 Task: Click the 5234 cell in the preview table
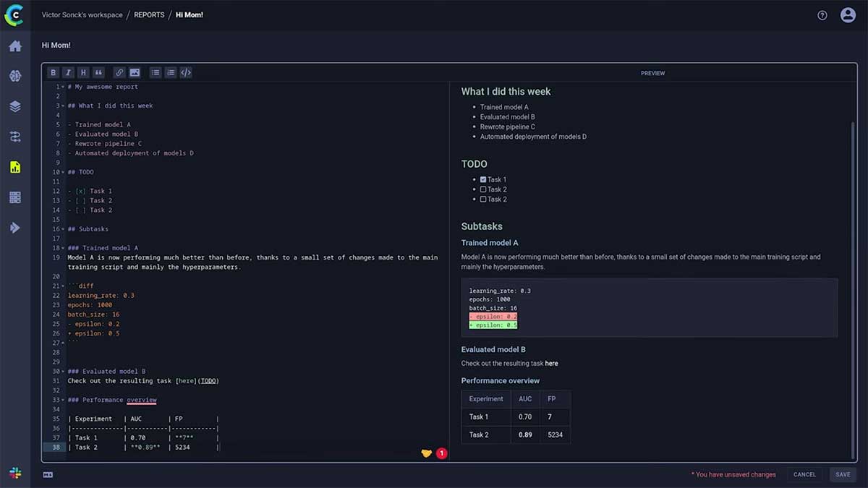coord(555,435)
